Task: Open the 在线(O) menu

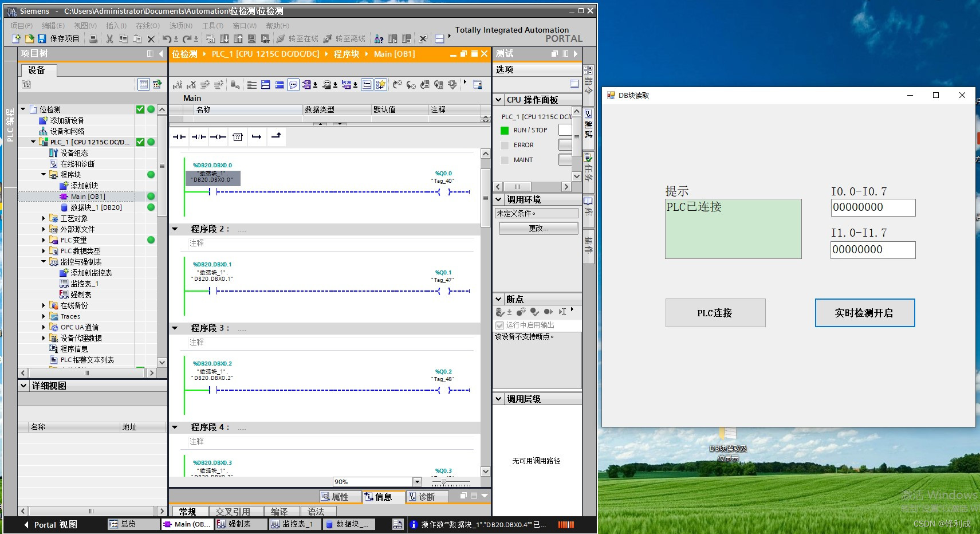Action: click(x=148, y=26)
